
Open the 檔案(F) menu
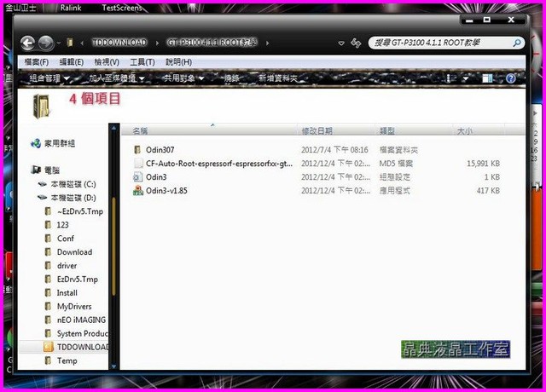tap(36, 61)
